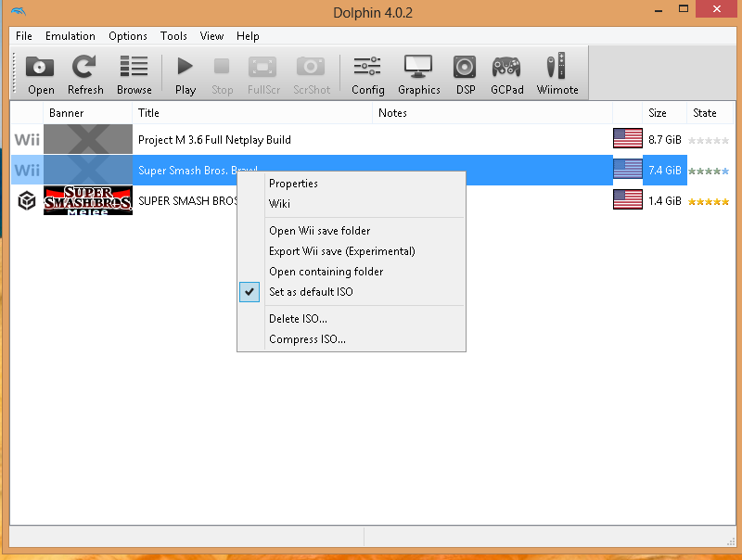
Task: Select Wiki in the context menu
Action: point(352,204)
